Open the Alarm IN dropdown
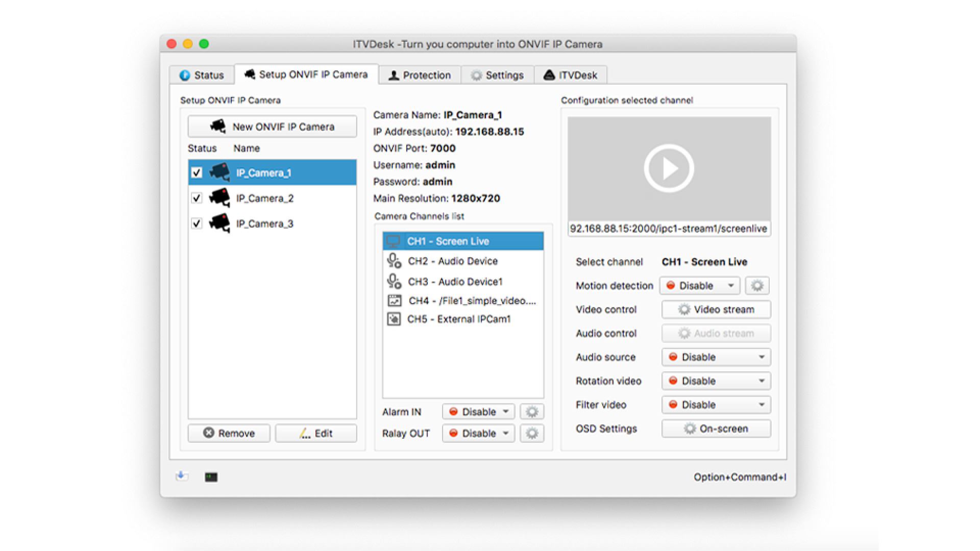 478,412
